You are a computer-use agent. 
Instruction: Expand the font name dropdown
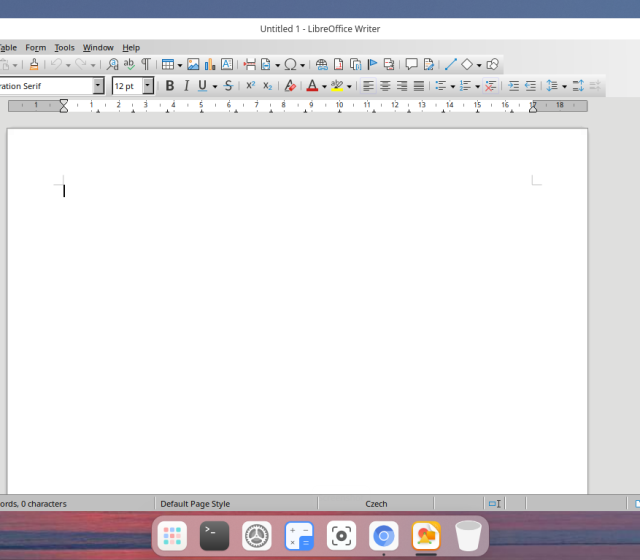[98, 86]
